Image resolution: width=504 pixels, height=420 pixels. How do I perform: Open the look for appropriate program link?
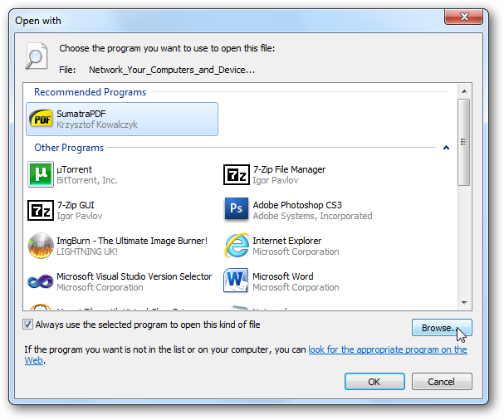(x=387, y=350)
